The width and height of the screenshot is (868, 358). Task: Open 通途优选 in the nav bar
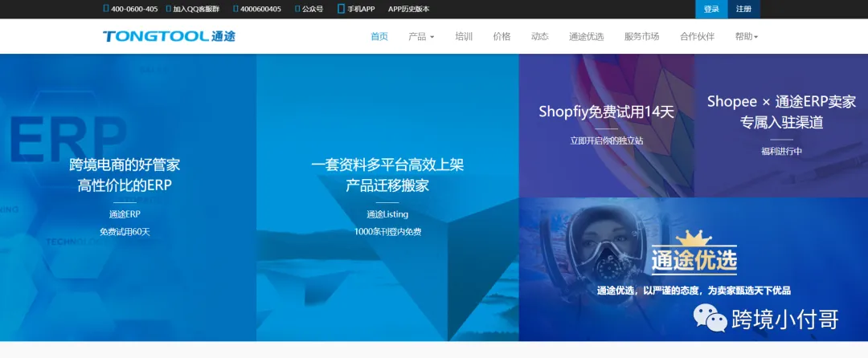tap(586, 36)
